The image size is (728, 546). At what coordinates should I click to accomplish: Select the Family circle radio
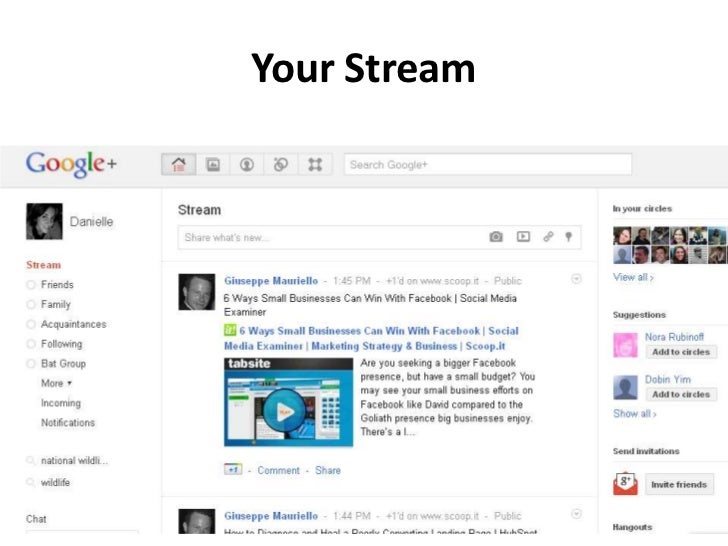[x=31, y=305]
